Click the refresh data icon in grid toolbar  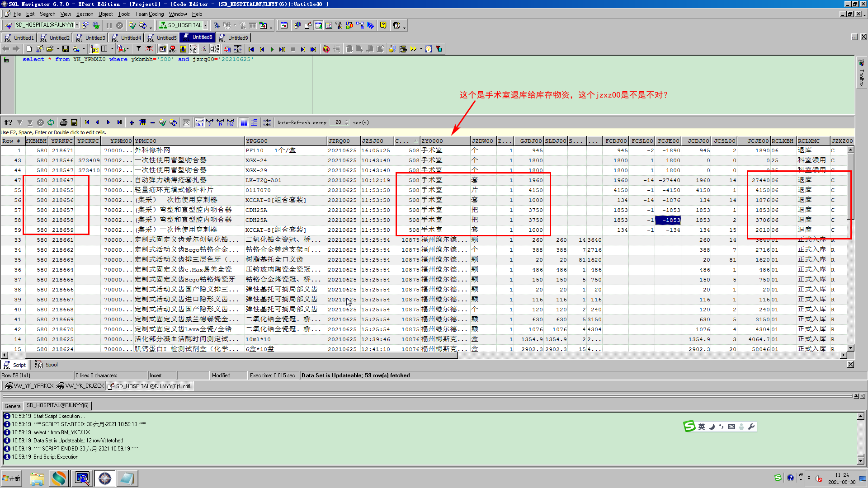[51, 122]
